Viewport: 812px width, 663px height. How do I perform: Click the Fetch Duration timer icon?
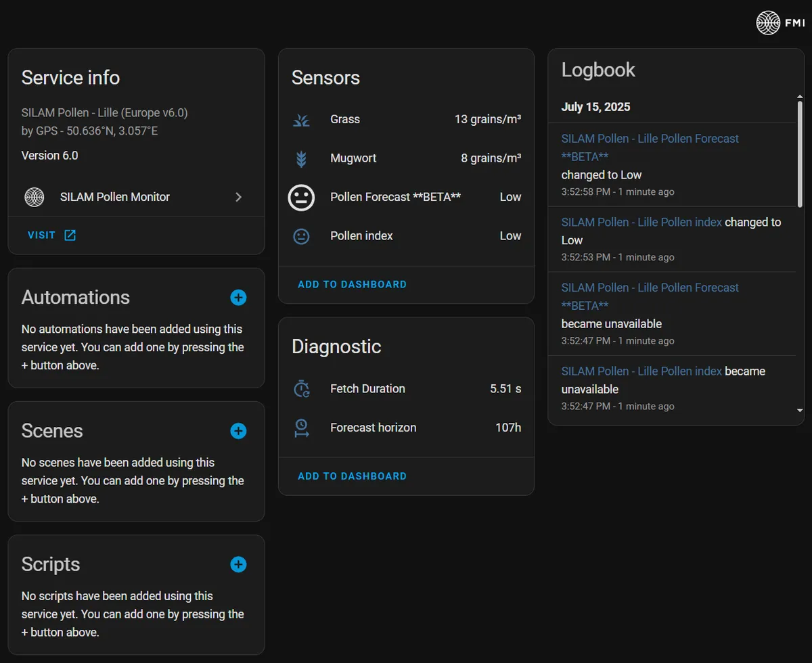(x=301, y=389)
